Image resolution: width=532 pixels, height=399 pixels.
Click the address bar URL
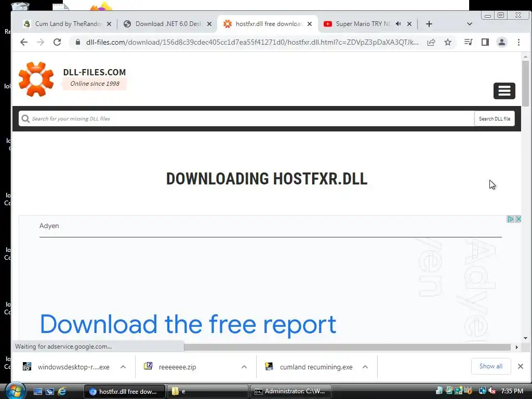pyautogui.click(x=252, y=42)
